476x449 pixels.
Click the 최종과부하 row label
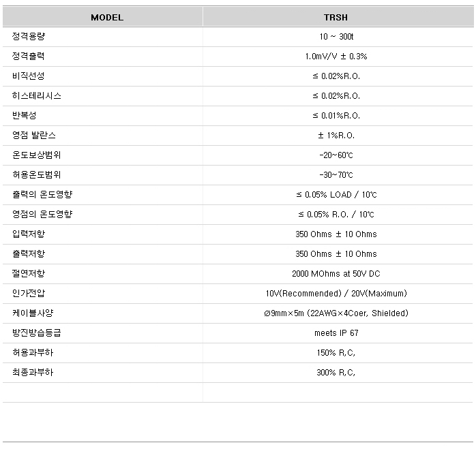pyautogui.click(x=33, y=373)
